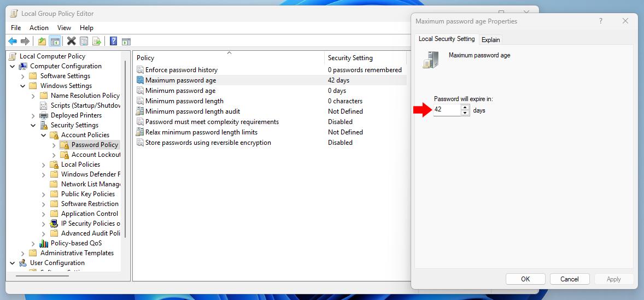Viewport: 644px width, 300px height.
Task: Click the Computer Configuration node icon
Action: pyautogui.click(x=23, y=66)
